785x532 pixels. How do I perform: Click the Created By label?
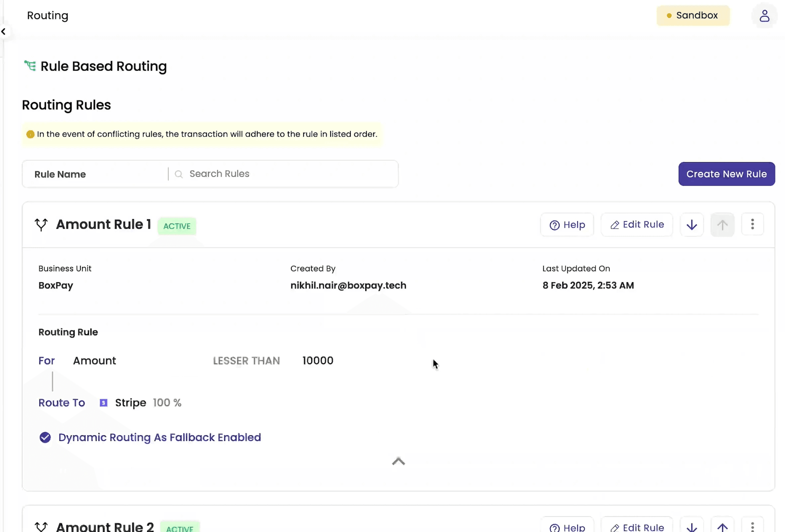[x=313, y=269]
